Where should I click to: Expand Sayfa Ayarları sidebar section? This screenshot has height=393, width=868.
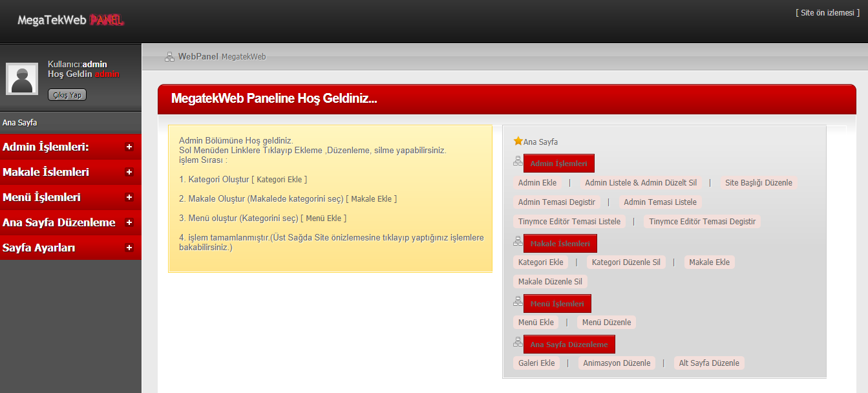pos(129,248)
